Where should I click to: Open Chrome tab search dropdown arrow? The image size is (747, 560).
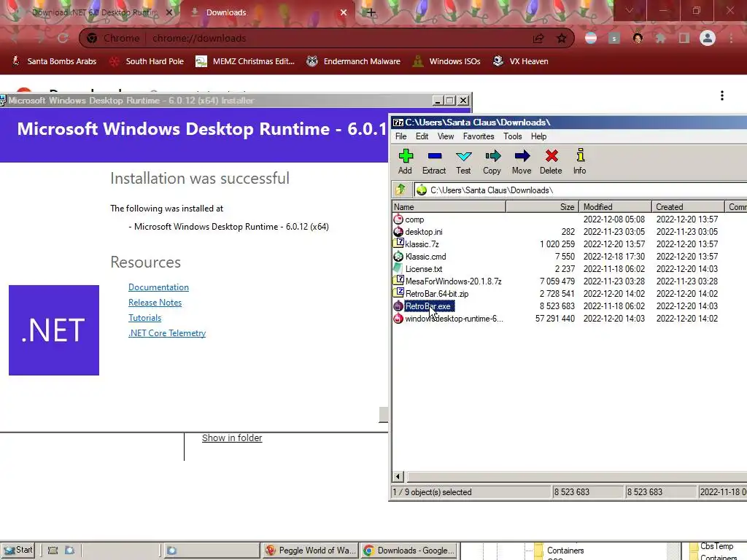point(630,10)
